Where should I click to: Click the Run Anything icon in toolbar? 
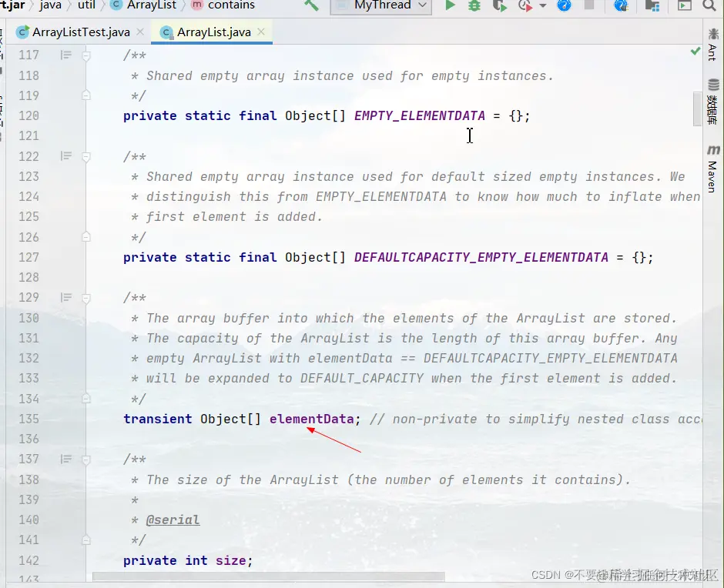[684, 5]
